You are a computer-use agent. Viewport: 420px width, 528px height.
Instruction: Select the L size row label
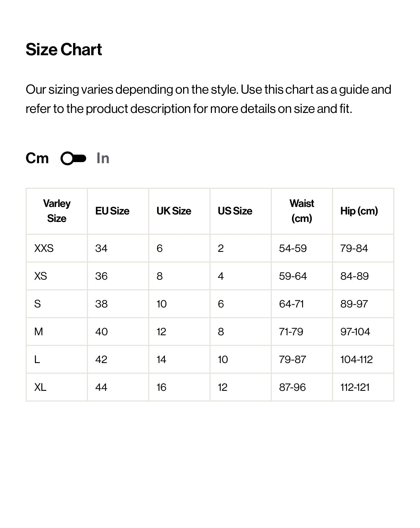(37, 359)
